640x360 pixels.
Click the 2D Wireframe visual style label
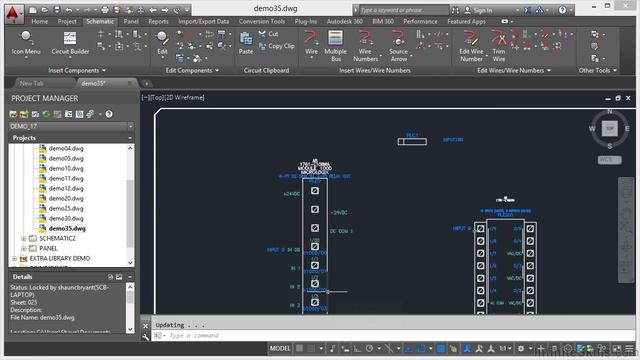click(x=184, y=98)
